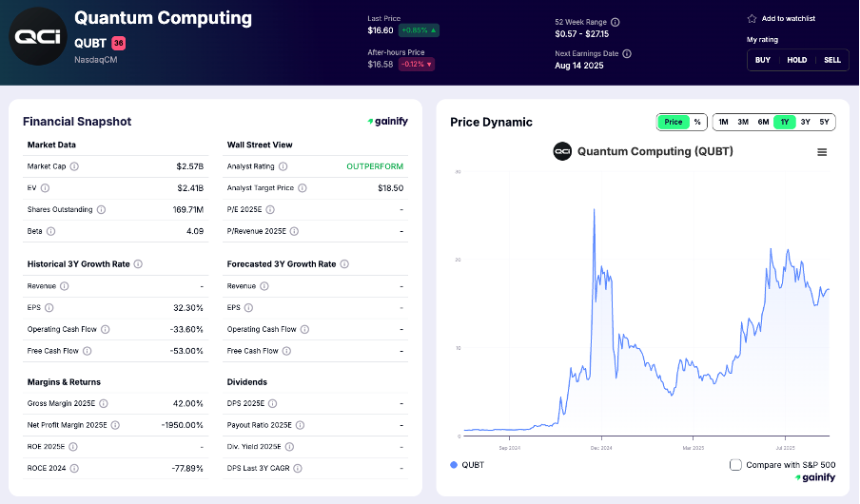Select the 1M chart range

(723, 122)
